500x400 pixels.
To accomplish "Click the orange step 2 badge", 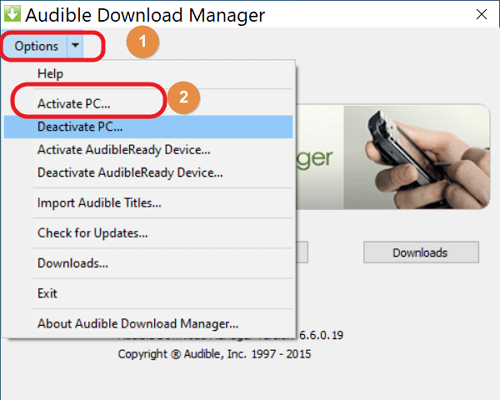I will [184, 97].
